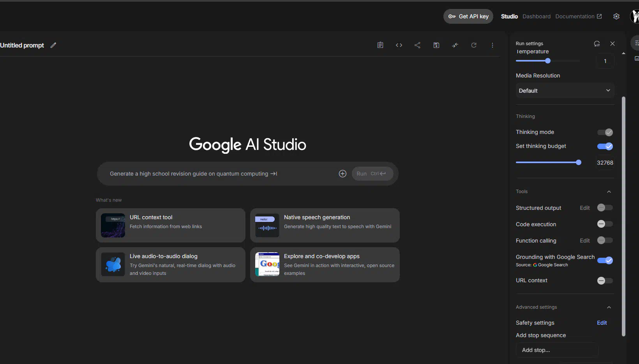Save the prompt with the save icon
Viewport: 639px width, 364px height.
tap(436, 45)
